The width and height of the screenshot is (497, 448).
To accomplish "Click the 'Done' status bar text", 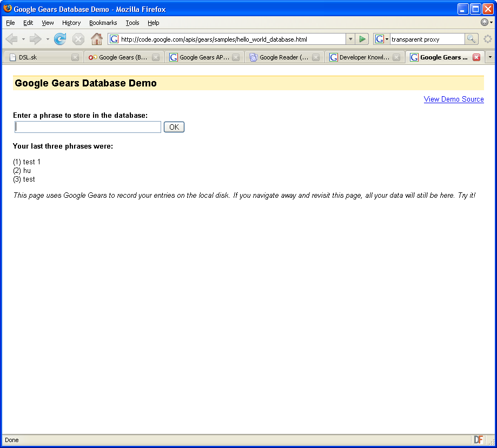I will 12,440.
